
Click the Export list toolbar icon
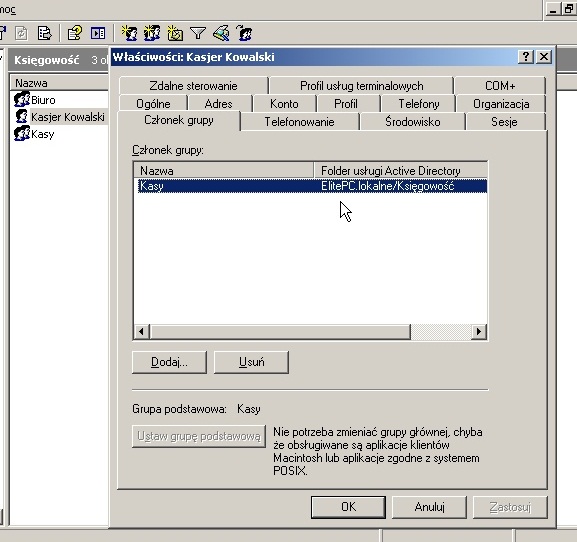[x=44, y=33]
